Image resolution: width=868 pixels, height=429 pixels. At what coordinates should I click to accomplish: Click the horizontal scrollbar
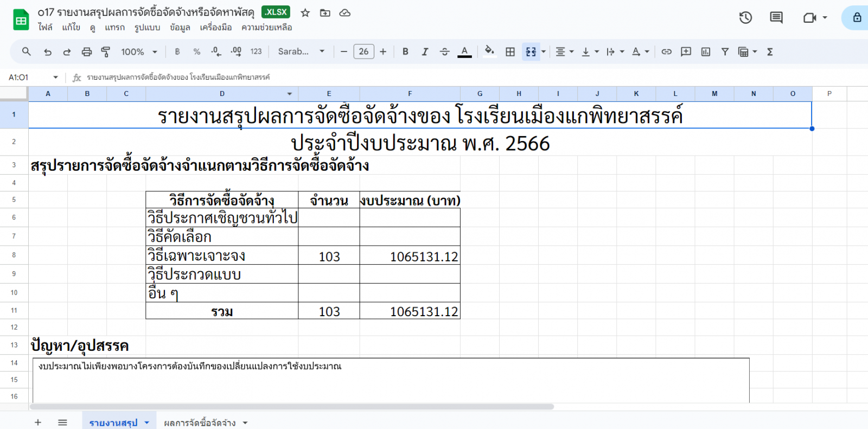pyautogui.click(x=292, y=406)
